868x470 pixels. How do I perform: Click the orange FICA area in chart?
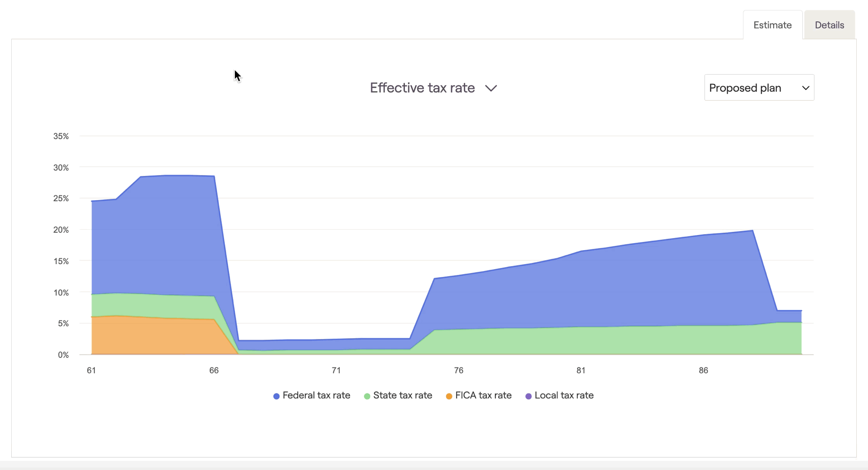[152, 337]
